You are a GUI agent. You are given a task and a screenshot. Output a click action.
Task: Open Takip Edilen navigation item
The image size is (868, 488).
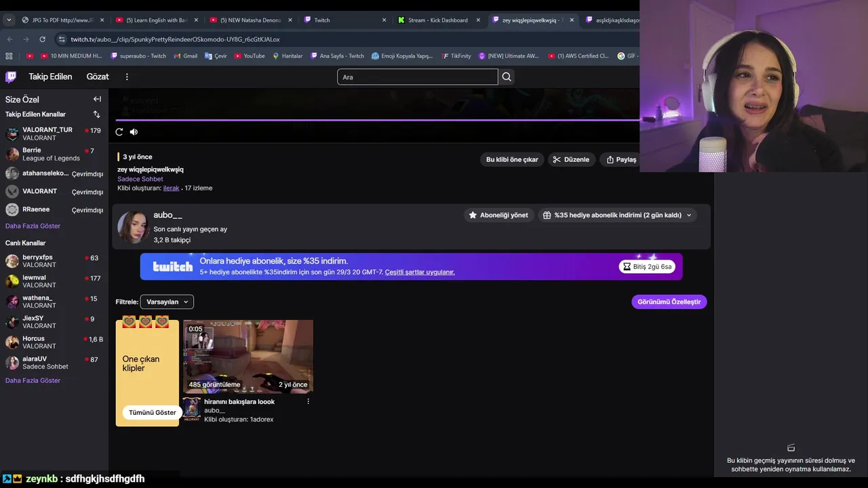click(50, 77)
